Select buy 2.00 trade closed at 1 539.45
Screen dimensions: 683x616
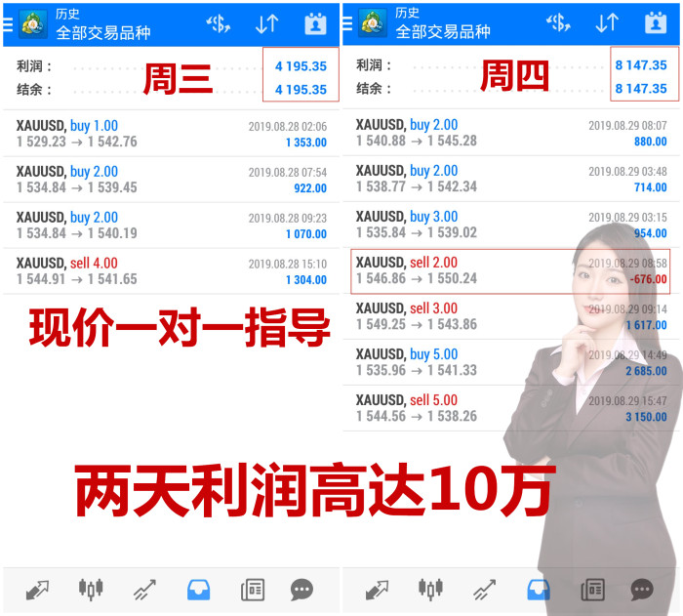[171, 180]
